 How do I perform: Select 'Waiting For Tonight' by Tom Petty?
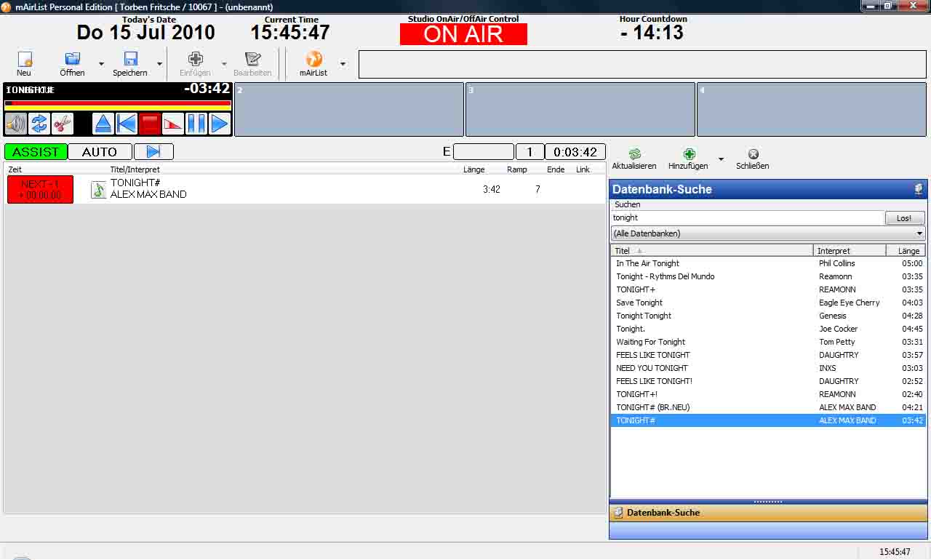[768, 342]
